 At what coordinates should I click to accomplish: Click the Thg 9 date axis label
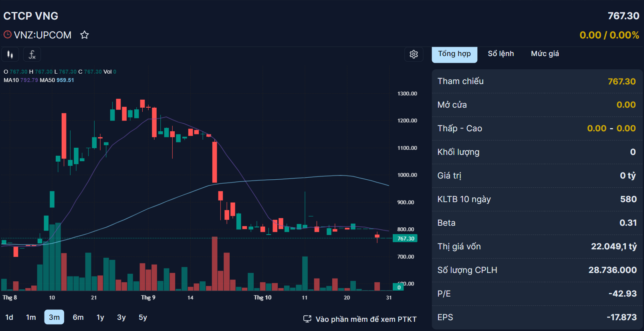[x=148, y=297]
